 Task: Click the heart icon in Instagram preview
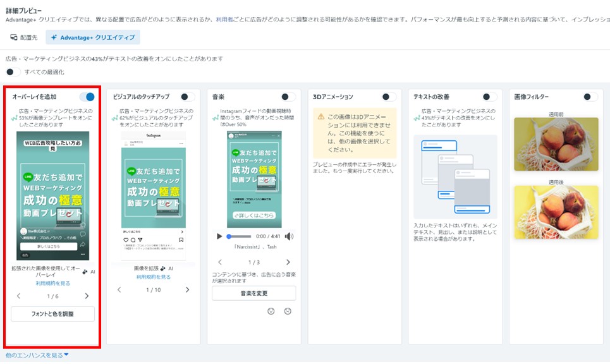click(126, 240)
